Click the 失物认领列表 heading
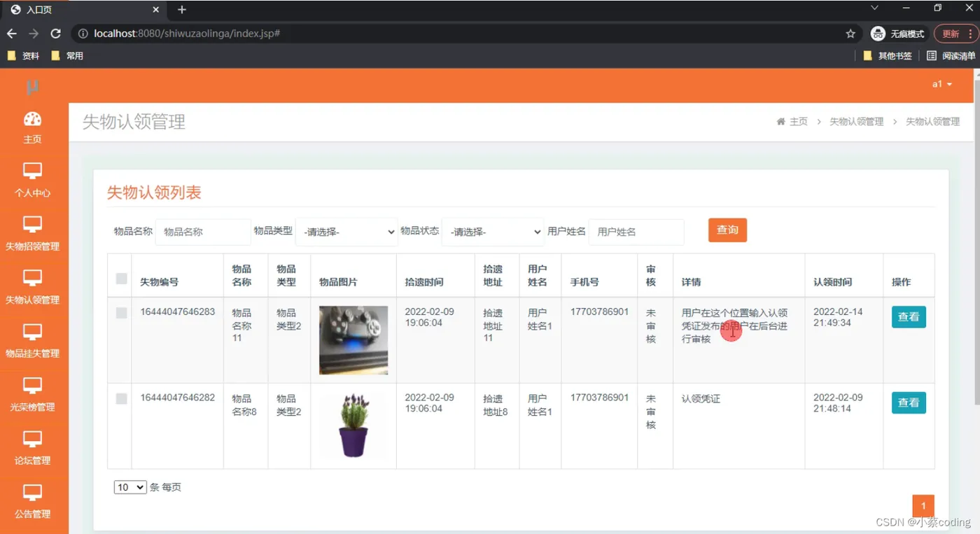 pos(154,192)
